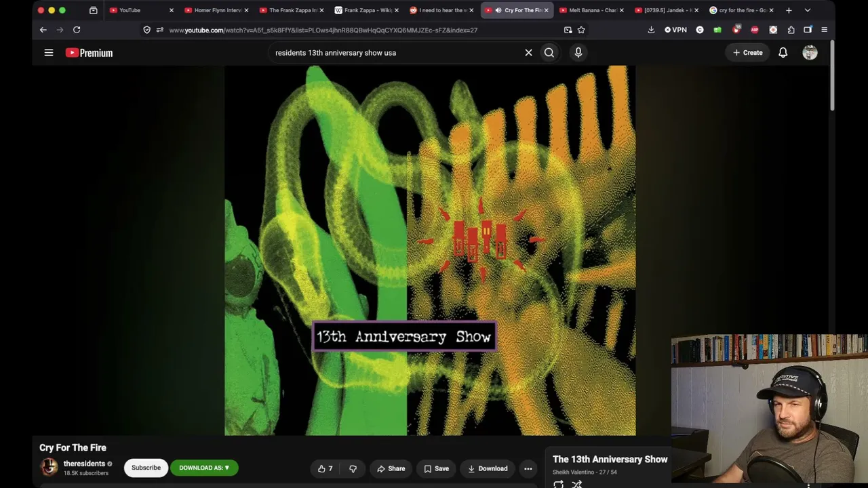The image size is (868, 488).
Task: Open site permissions icon in address bar
Action: [159, 30]
